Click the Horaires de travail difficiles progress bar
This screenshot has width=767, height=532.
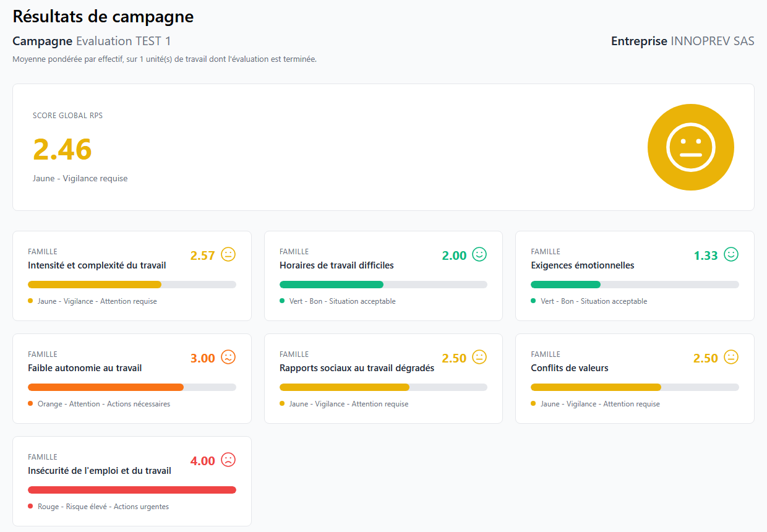[383, 285]
